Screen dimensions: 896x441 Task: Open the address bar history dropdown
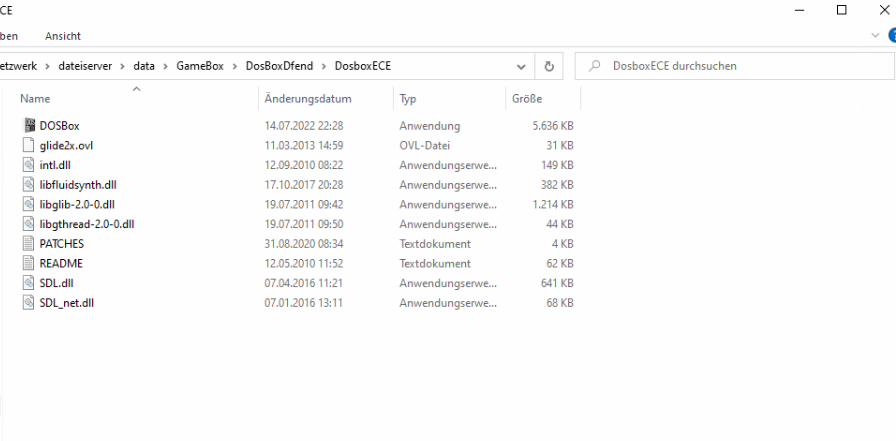522,66
